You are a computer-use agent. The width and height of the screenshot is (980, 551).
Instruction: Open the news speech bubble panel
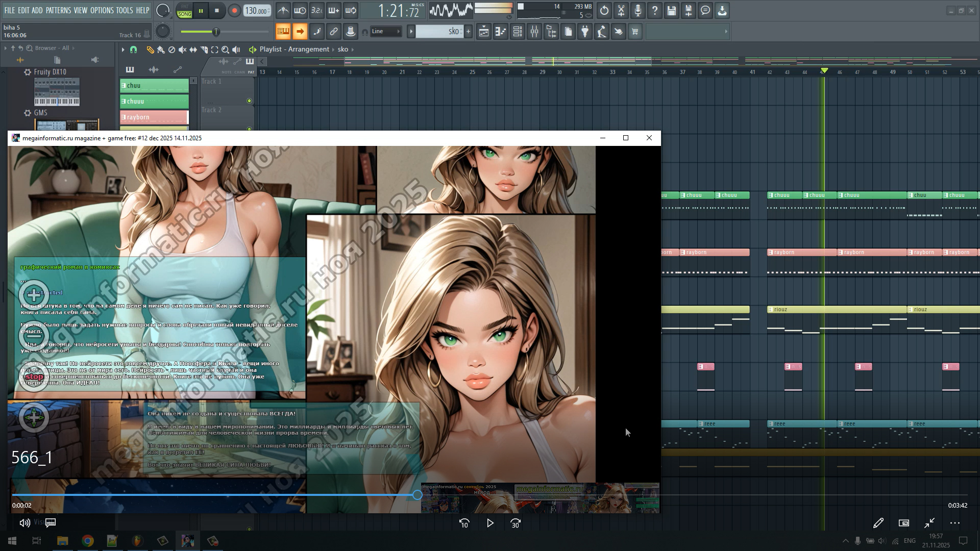point(705,10)
